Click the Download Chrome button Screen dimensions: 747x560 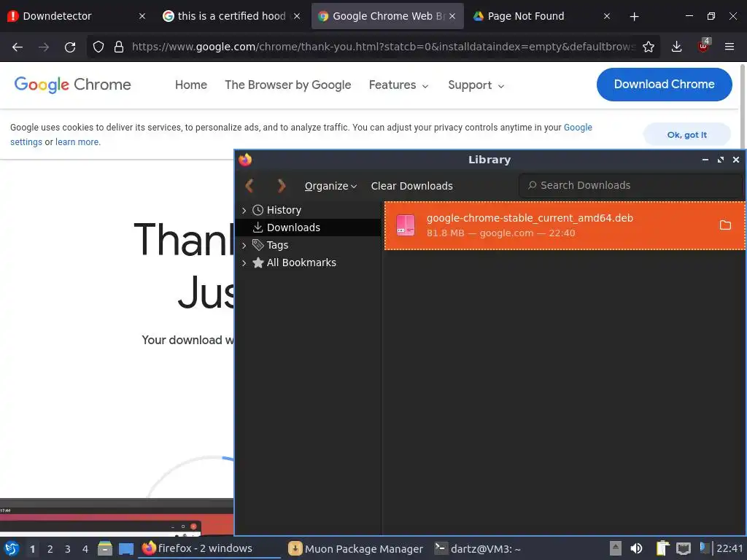(x=664, y=85)
